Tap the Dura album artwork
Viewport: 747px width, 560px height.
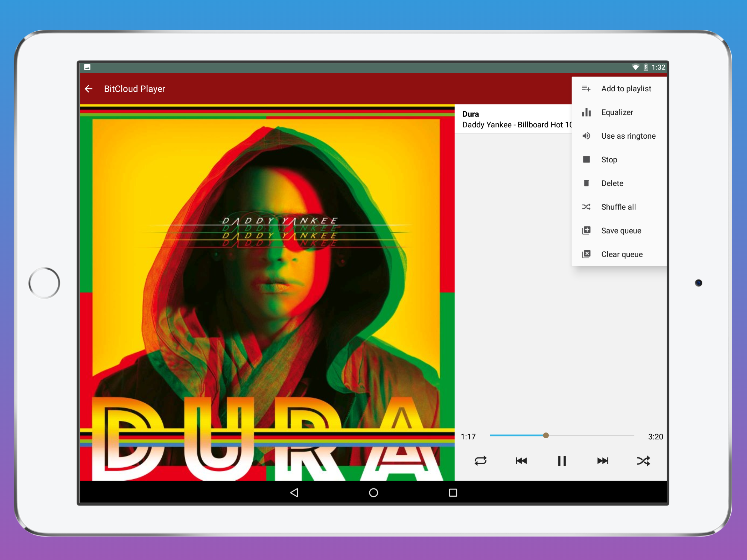pos(267,292)
